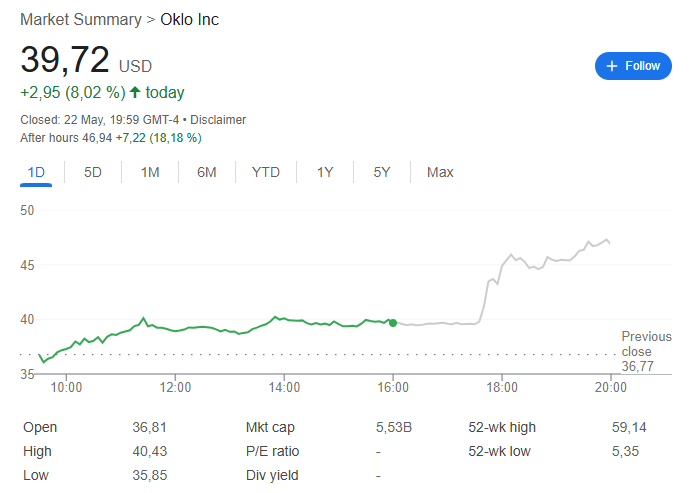Screen dimensions: 694x493
Task: Switch to the 5Y chart tab
Action: tap(382, 172)
